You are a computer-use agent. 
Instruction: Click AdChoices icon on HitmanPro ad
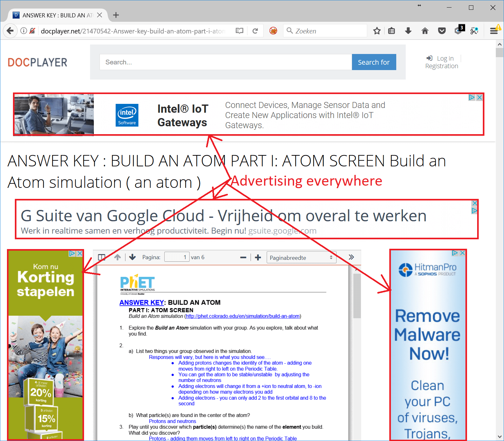[x=455, y=253]
